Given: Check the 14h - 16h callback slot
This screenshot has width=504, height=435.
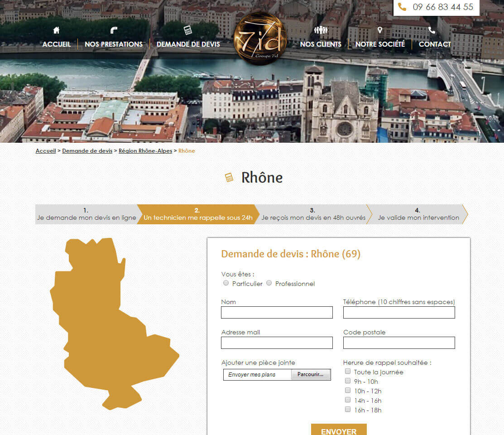Looking at the screenshot, I should coord(348,400).
